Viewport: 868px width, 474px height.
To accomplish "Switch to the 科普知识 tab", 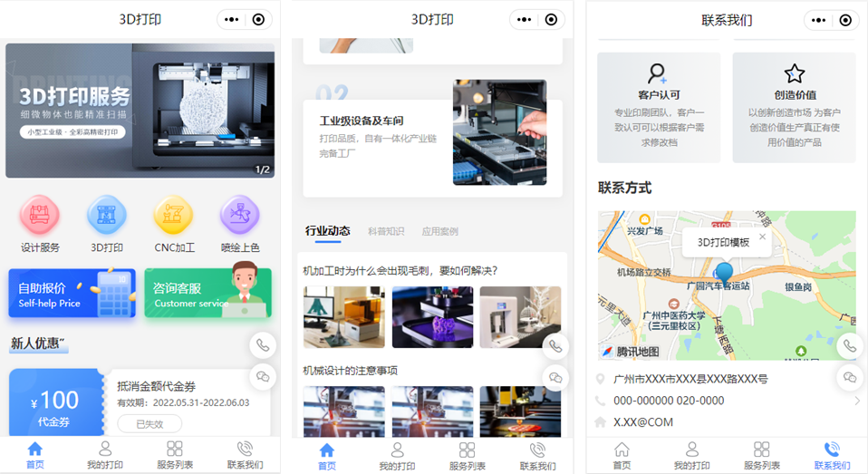I will [386, 231].
